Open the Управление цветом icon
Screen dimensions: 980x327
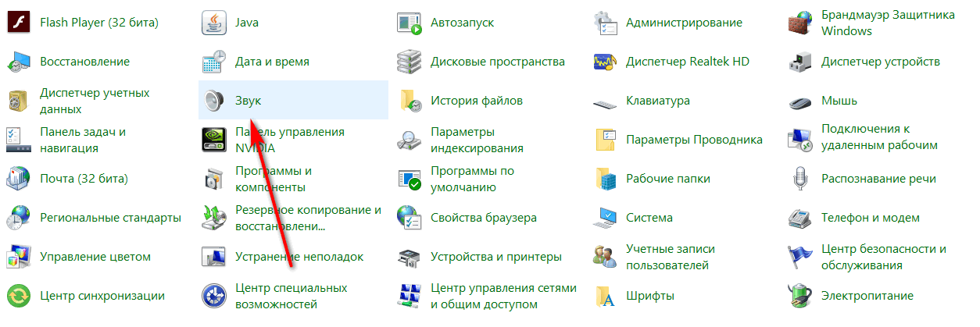[x=18, y=257]
